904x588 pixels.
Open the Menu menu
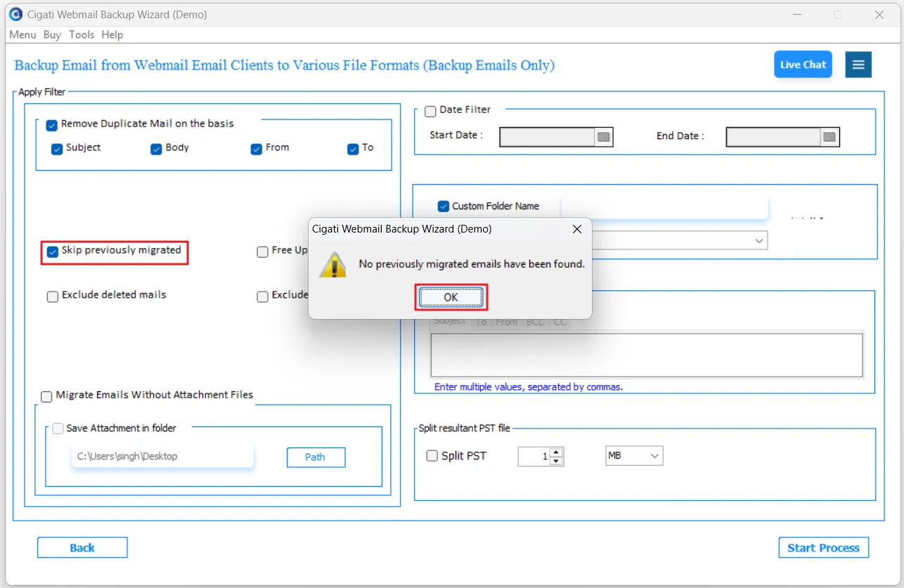[x=22, y=34]
